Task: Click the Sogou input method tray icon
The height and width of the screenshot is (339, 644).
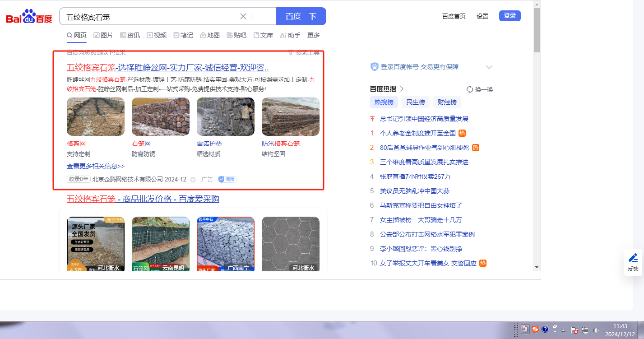Action: point(535,329)
